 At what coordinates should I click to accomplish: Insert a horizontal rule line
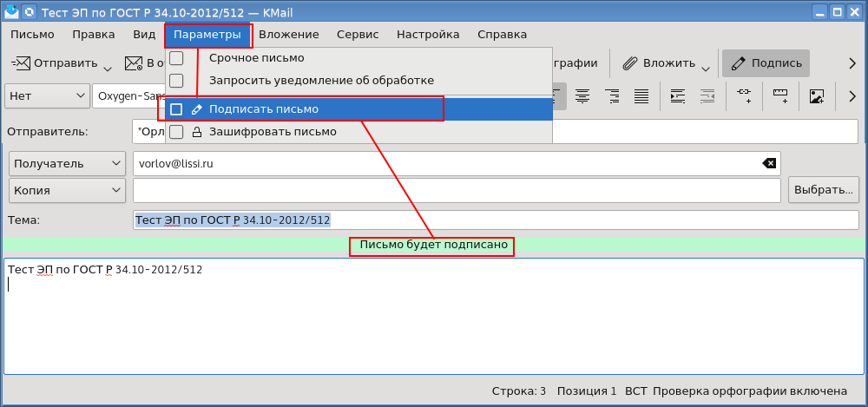click(x=780, y=95)
